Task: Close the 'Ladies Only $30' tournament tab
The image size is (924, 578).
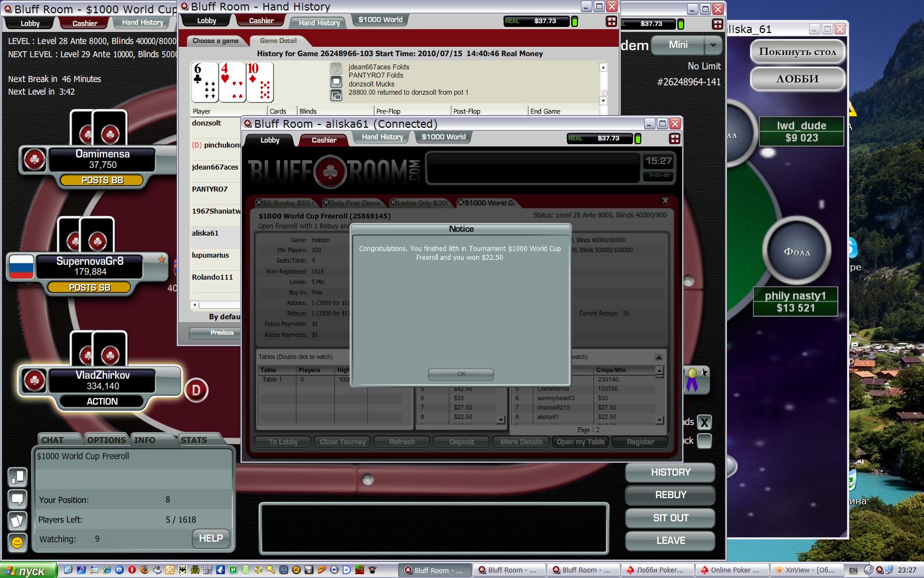Action: click(x=393, y=203)
